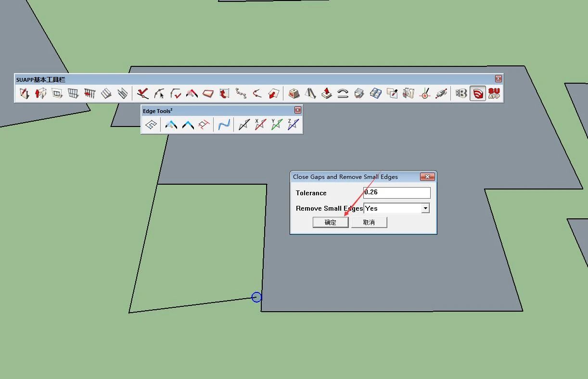The height and width of the screenshot is (379, 588).
Task: Select the Edge Tools X-axis align icon
Action: [260, 125]
